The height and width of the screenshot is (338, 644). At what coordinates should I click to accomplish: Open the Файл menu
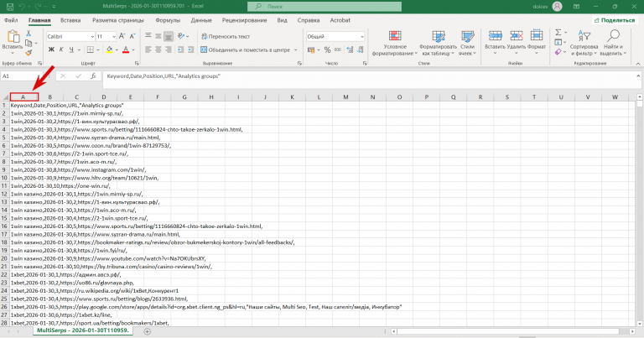pyautogui.click(x=11, y=20)
